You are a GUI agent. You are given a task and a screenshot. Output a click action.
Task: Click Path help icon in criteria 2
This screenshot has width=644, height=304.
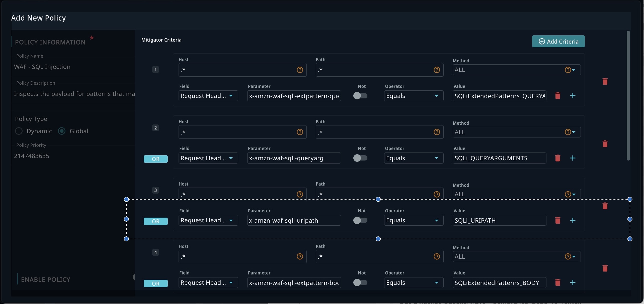click(x=437, y=132)
